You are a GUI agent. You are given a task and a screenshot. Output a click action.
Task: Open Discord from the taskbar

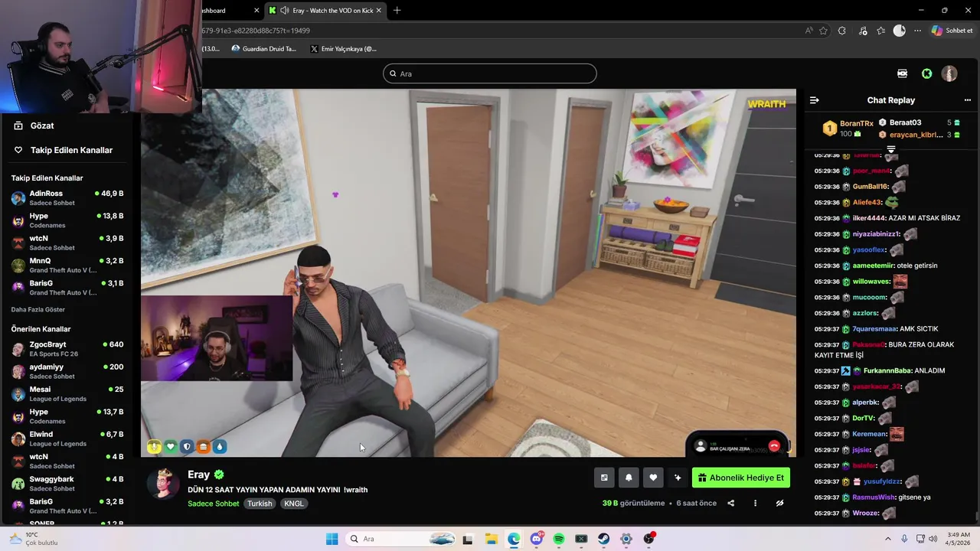tap(536, 539)
